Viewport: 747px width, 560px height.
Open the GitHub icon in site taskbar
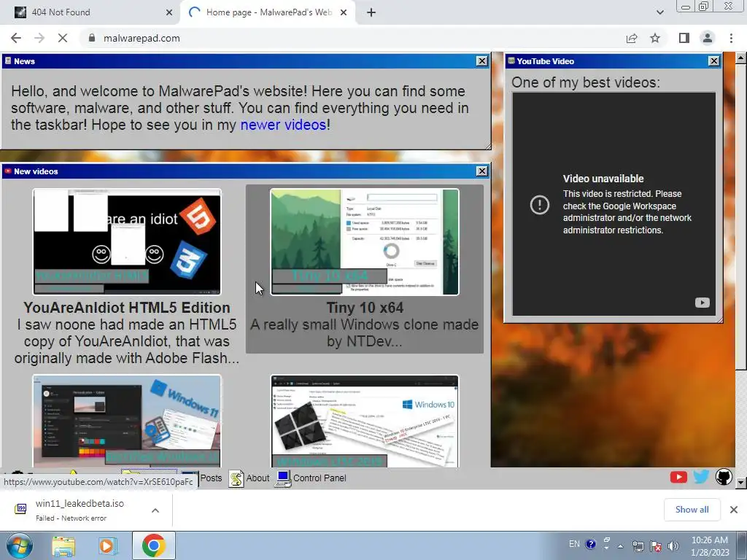[x=723, y=477]
